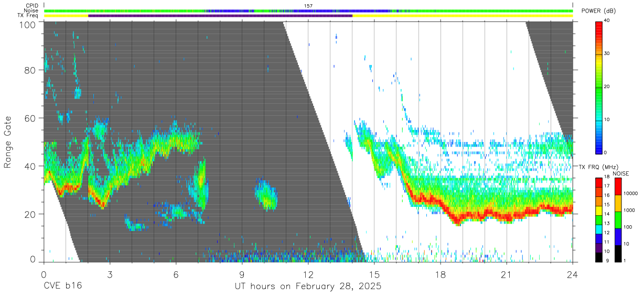Image resolution: width=644 pixels, height=297 pixels.
Task: Click the purple segment of the TX Freq bar
Action: point(220,16)
